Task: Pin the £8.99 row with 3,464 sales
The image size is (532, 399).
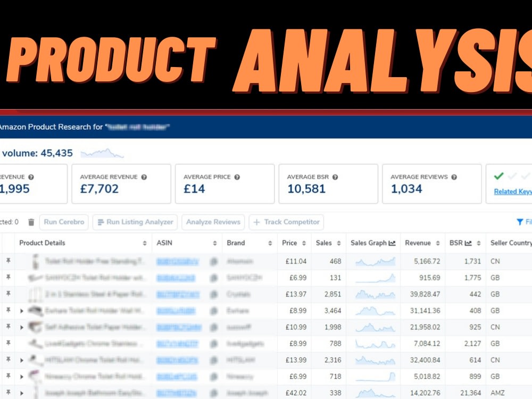Action: click(8, 310)
